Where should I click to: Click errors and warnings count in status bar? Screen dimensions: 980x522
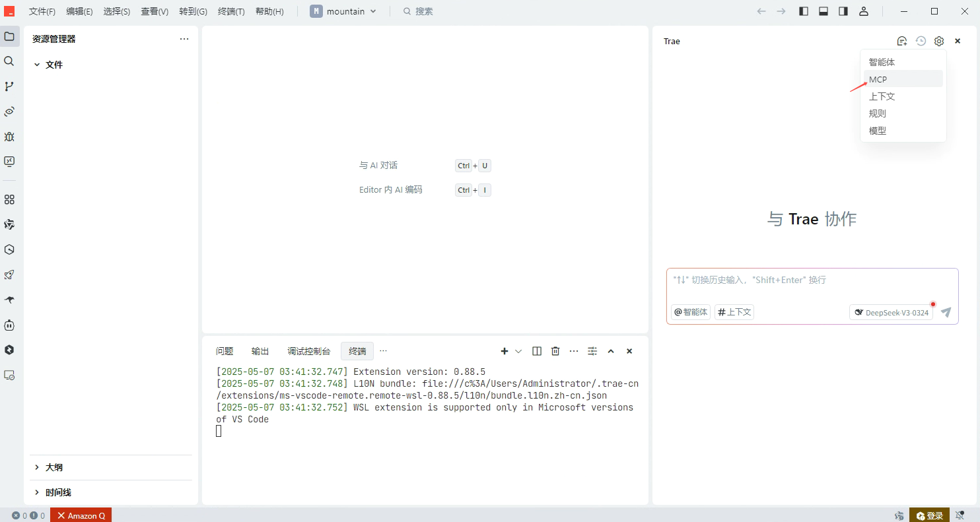click(28, 515)
